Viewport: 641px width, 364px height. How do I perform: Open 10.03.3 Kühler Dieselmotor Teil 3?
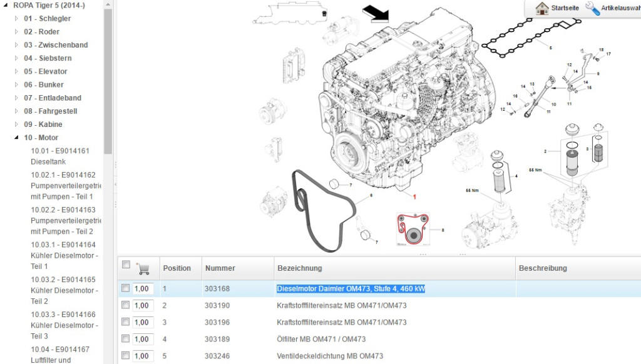tap(64, 325)
